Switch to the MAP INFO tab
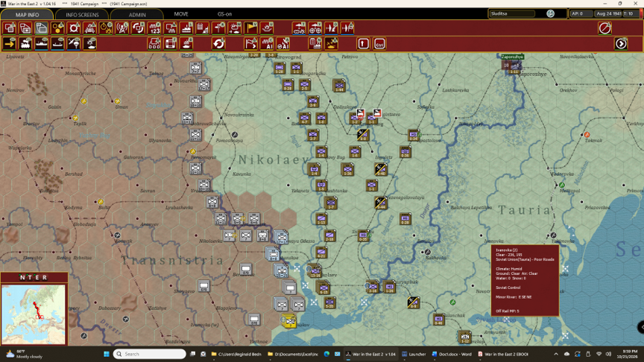This screenshot has height=362, width=644. [27, 14]
